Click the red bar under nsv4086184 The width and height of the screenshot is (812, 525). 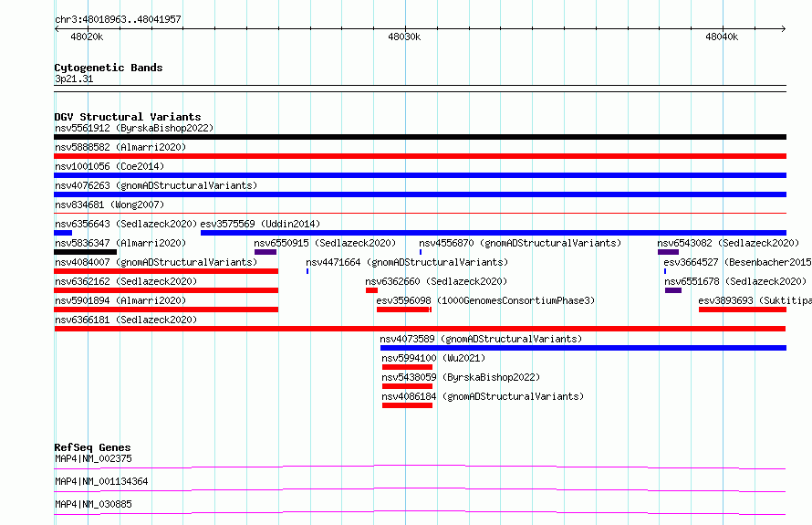click(x=407, y=405)
